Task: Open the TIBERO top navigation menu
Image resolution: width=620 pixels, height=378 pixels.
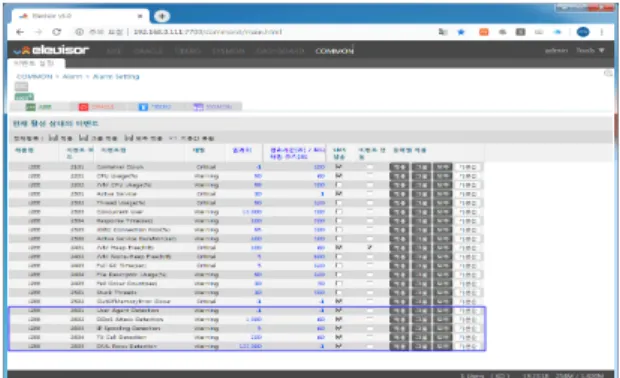Action: pos(188,51)
